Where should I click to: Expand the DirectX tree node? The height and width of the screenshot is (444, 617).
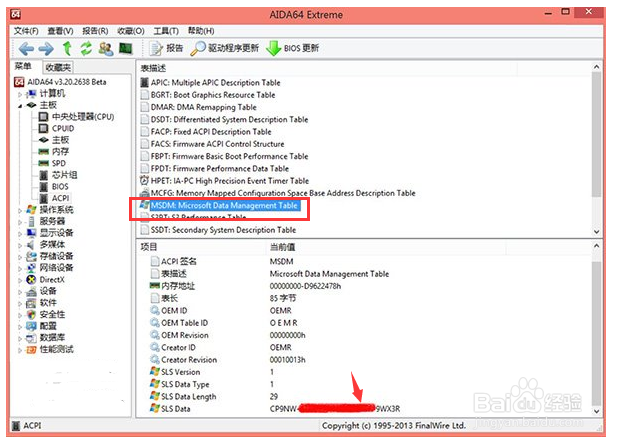coord(20,280)
